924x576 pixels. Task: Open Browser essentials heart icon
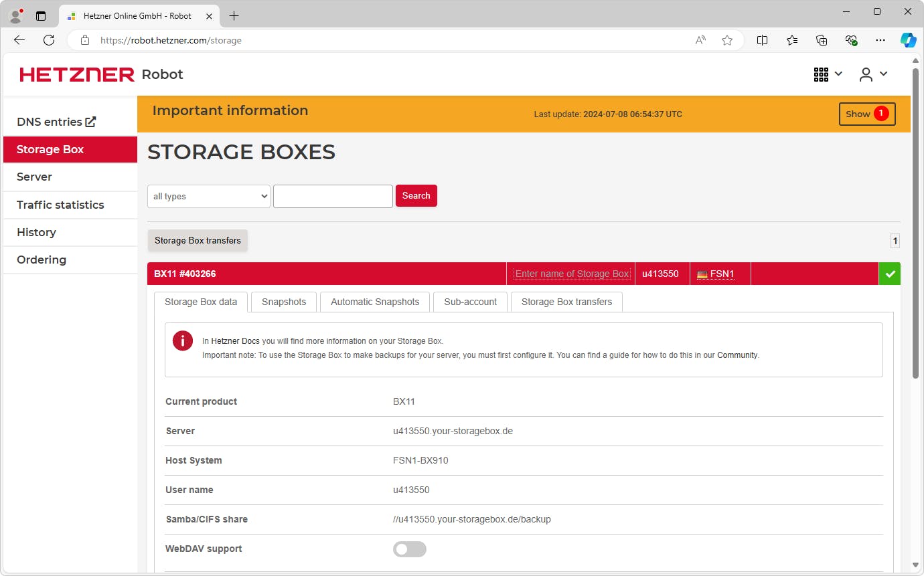[x=851, y=40]
